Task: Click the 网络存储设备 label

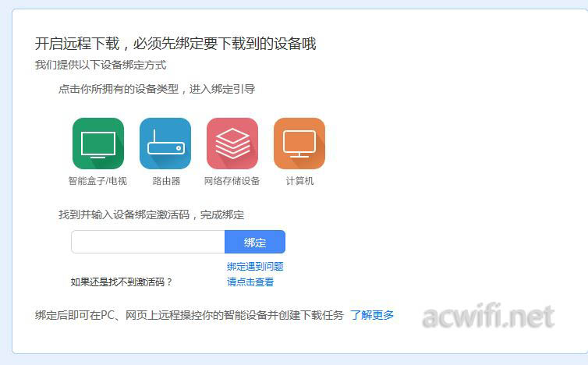Action: 232,181
